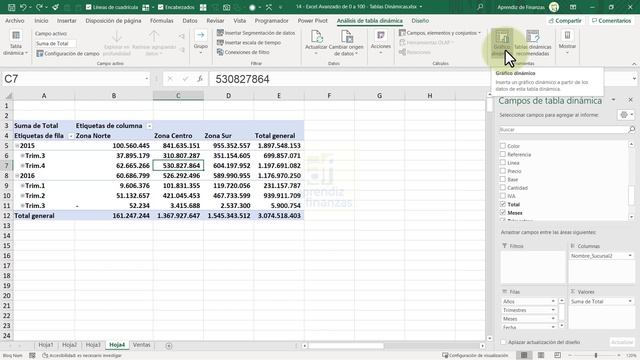Image resolution: width=640 pixels, height=360 pixels.
Task: Open the Archivo tab
Action: tap(15, 20)
